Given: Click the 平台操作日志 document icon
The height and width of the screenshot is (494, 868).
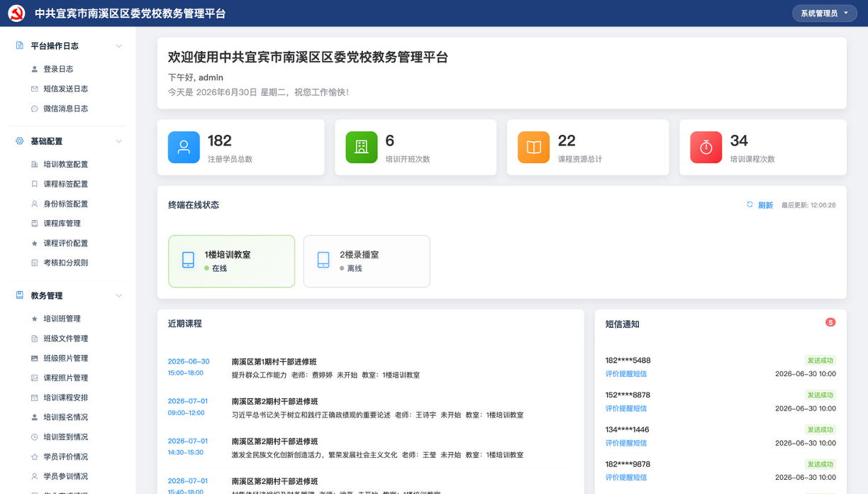Looking at the screenshot, I should click(x=20, y=45).
